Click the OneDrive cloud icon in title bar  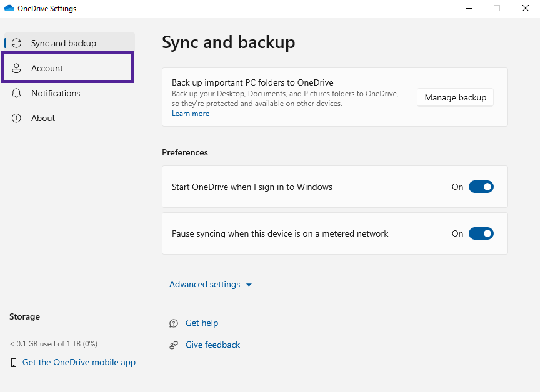(9, 8)
